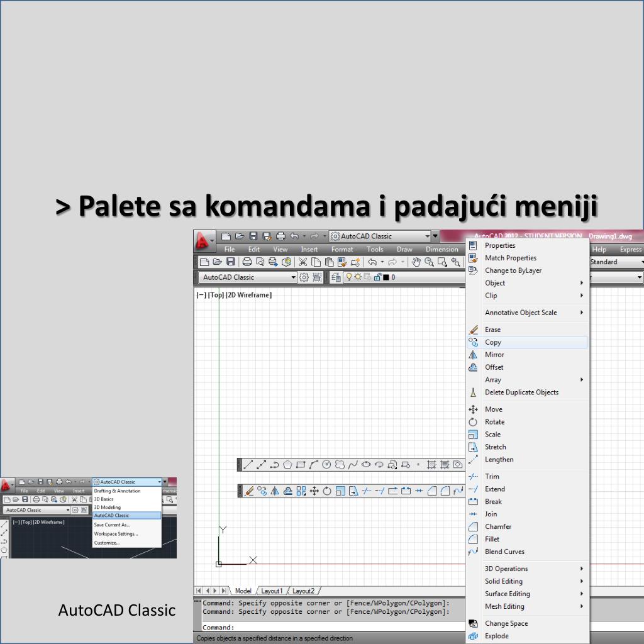The image size is (644, 644).
Task: Choose the Rectangle tool in floating Draw toolbar
Action: (301, 465)
